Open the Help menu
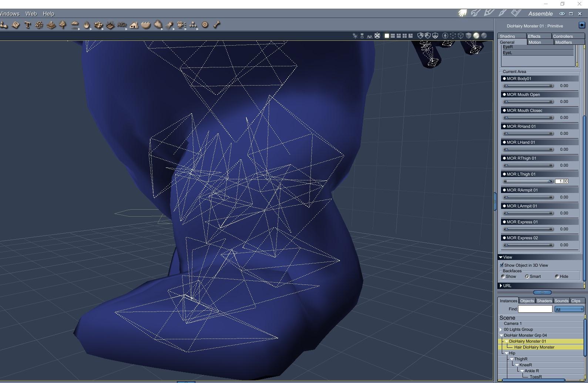The height and width of the screenshot is (383, 588). (48, 14)
